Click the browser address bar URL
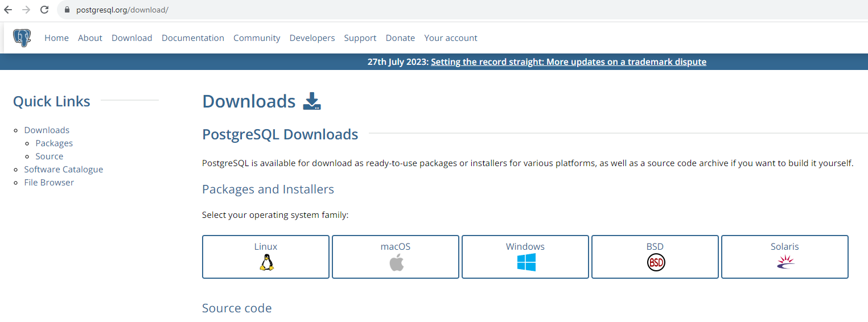This screenshot has height=322, width=868. pyautogui.click(x=122, y=10)
